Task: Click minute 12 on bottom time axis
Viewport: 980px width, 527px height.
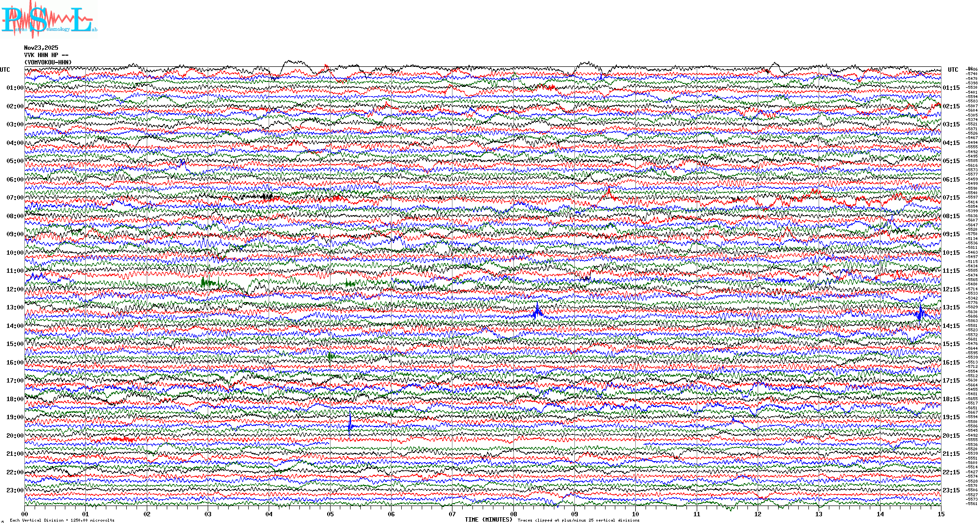Action: pos(758,514)
